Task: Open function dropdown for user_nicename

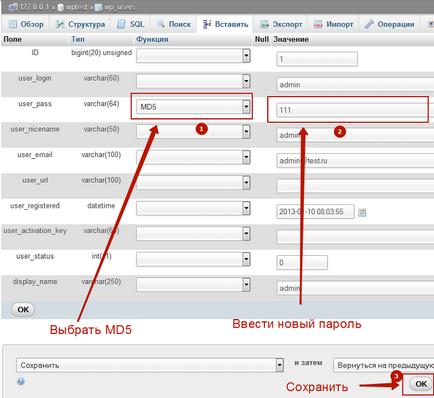Action: tap(193, 132)
